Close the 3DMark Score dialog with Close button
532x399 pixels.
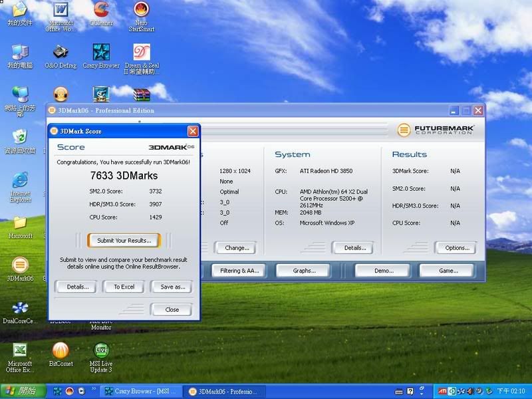click(x=172, y=309)
